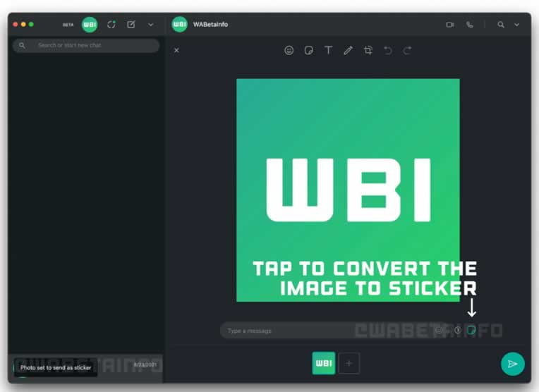Select the Text tool in editor toolbar
This screenshot has width=539, height=392.
click(328, 51)
